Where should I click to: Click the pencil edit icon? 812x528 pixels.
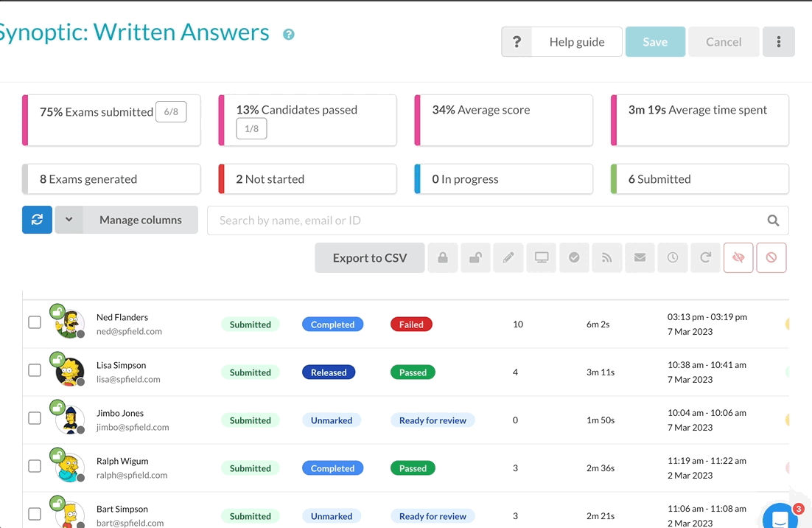pyautogui.click(x=508, y=258)
